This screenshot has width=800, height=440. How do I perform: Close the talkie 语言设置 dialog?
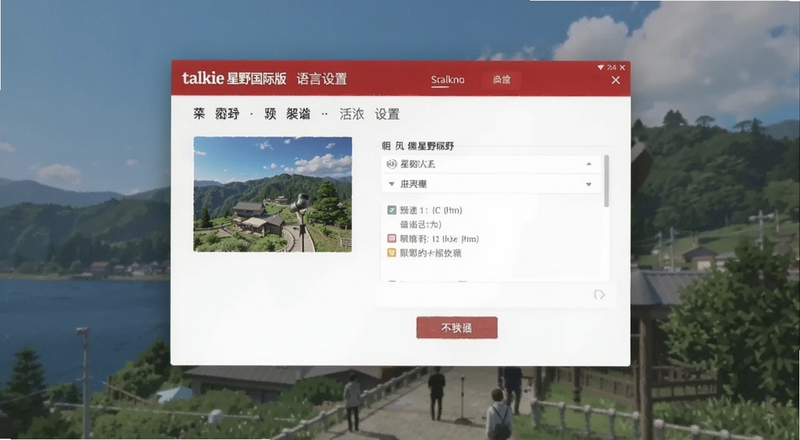[x=616, y=80]
